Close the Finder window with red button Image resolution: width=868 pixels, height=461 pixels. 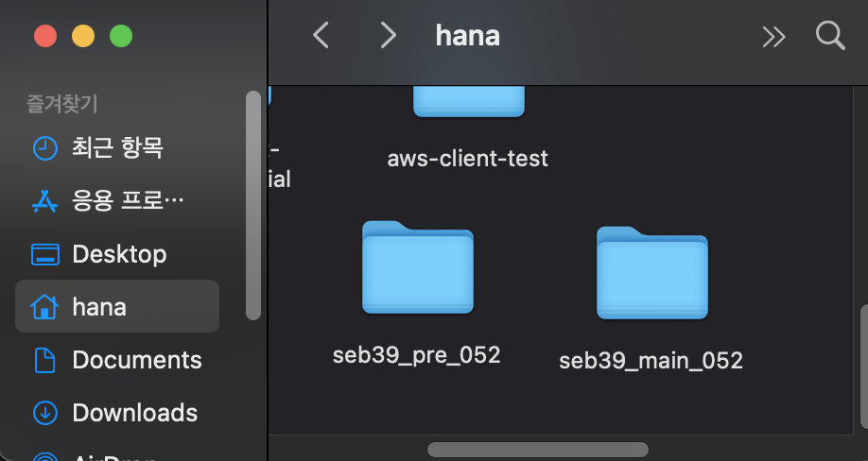tap(45, 37)
